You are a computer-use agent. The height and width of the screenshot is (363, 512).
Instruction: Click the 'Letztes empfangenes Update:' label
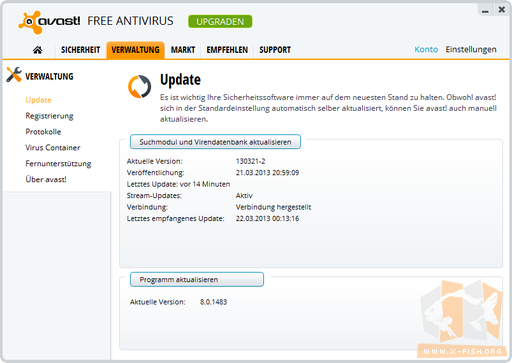(x=176, y=219)
